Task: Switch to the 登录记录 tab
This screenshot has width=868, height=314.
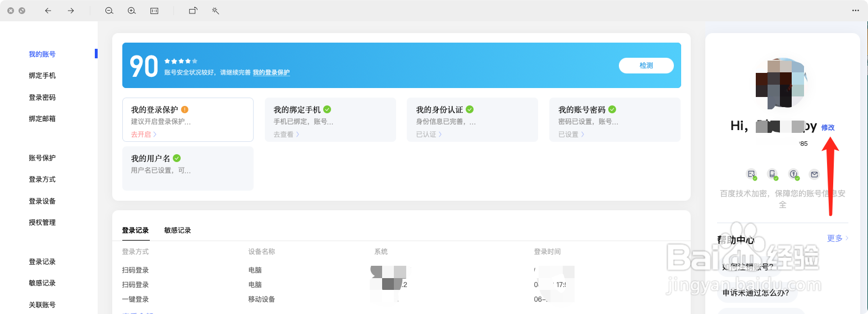Action: coord(135,230)
